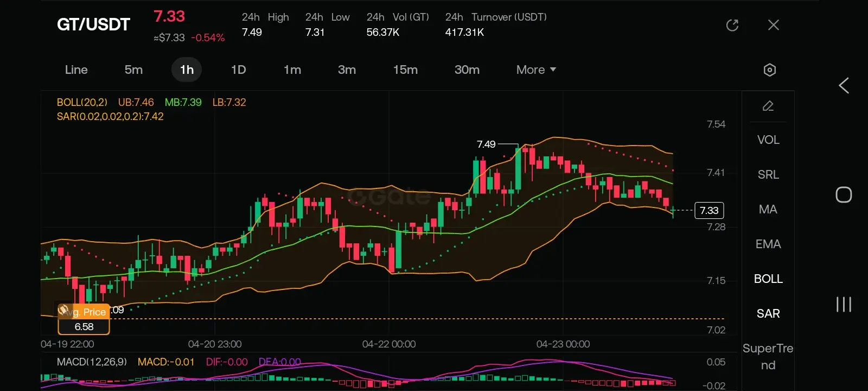
Task: Toggle the SAR indicator off
Action: point(768,314)
